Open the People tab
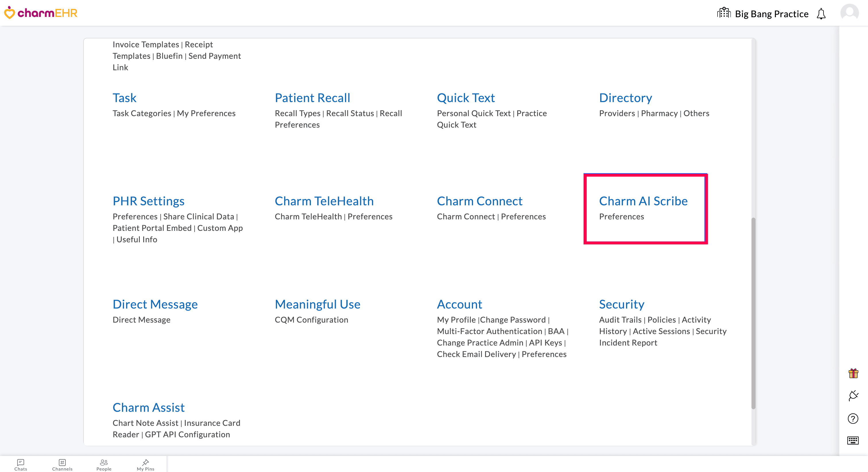868x472 pixels. [x=104, y=465]
